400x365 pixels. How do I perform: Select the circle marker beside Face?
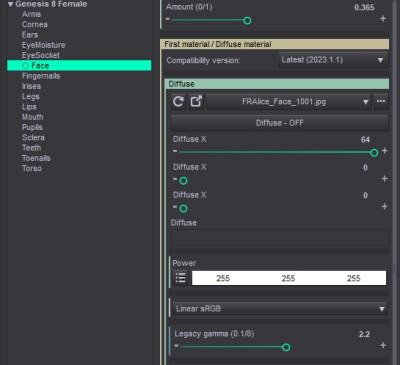[x=25, y=66]
